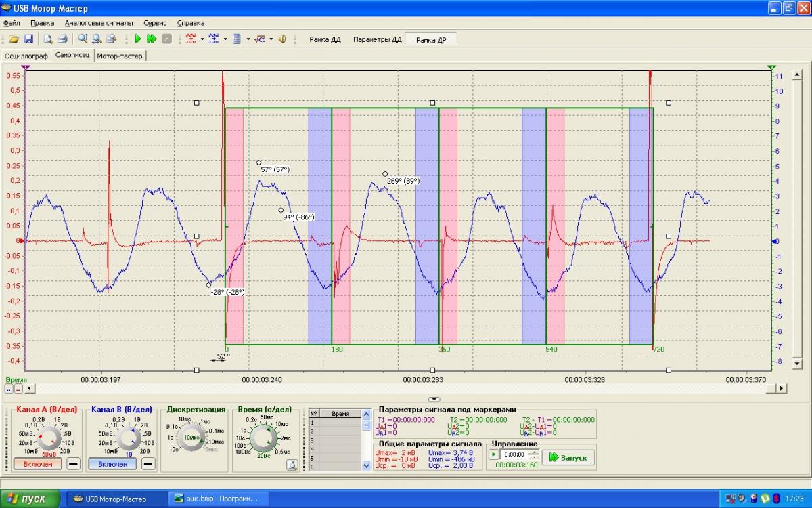Click the double green arrow toolbar icon

152,39
